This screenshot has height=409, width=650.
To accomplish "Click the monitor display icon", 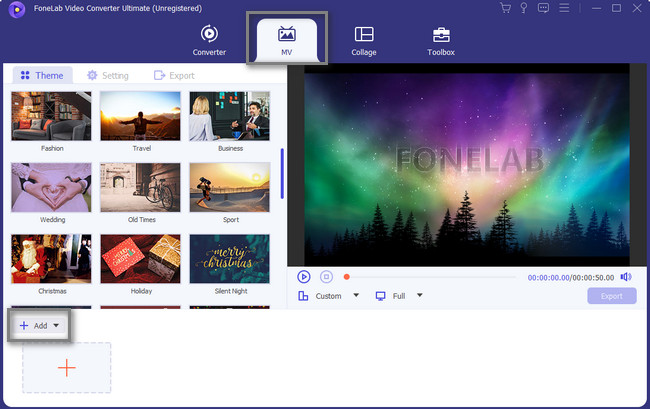I will tap(381, 296).
